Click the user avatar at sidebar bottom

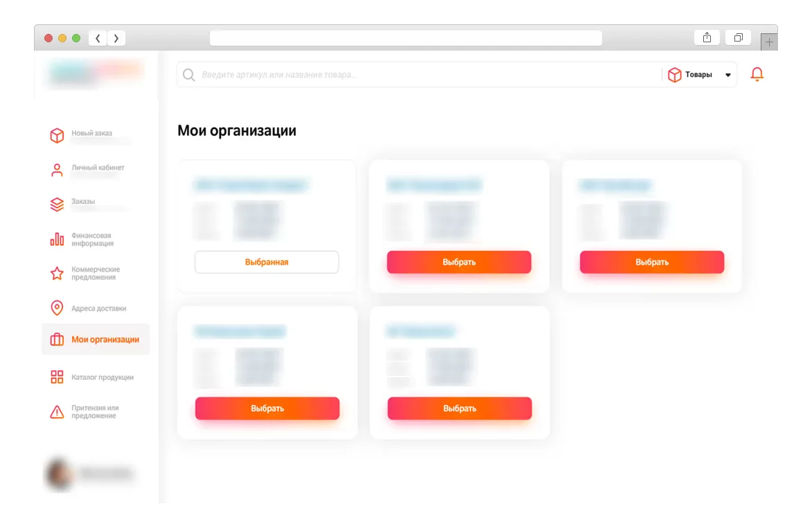pyautogui.click(x=58, y=473)
